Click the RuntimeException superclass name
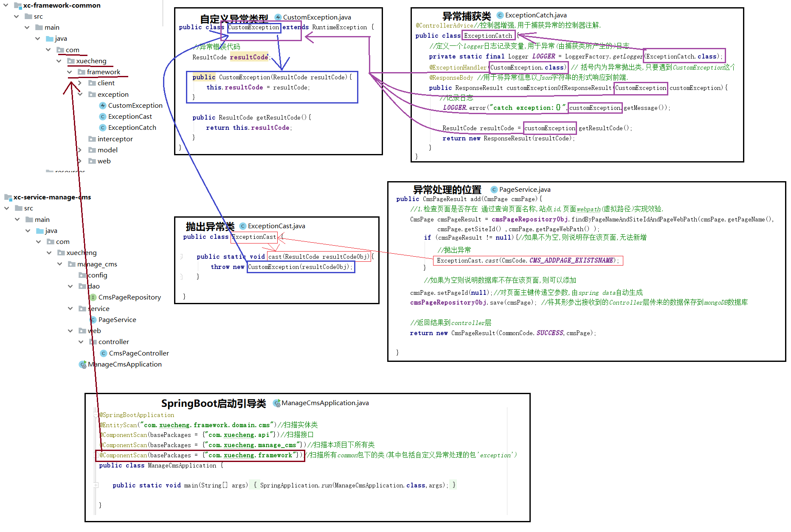This screenshot has width=791, height=532. click(340, 27)
